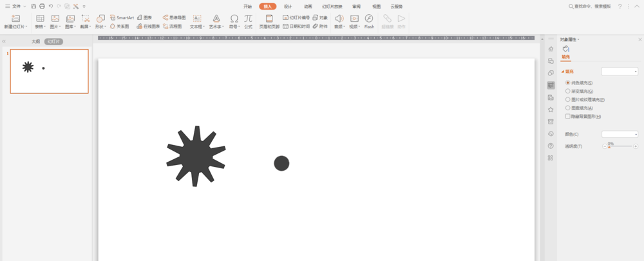644x261 pixels.
Task: Open the 文件 menu
Action: click(x=15, y=6)
